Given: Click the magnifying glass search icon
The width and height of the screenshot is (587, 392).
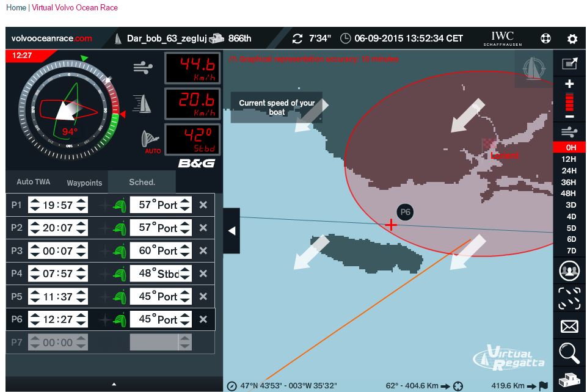Looking at the screenshot, I should tap(569, 352).
